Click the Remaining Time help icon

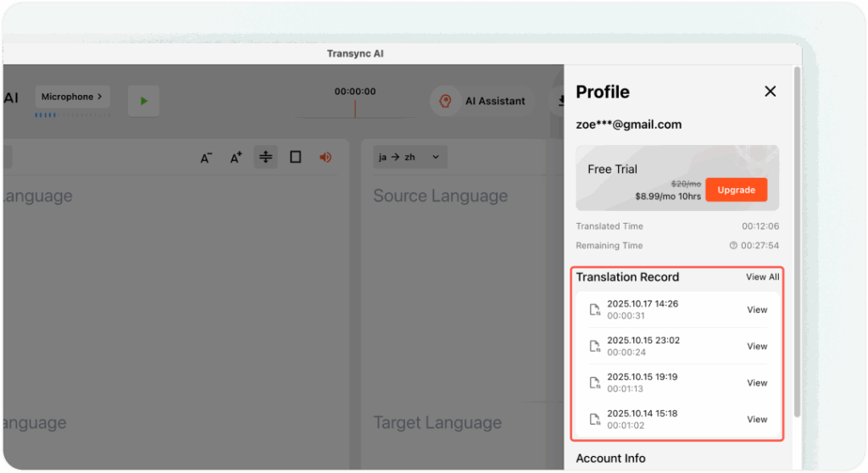tap(733, 246)
